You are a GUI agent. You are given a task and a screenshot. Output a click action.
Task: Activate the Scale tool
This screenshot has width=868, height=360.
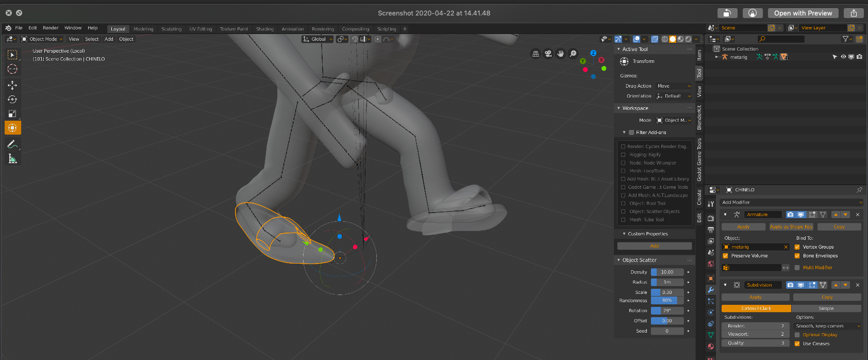click(12, 113)
